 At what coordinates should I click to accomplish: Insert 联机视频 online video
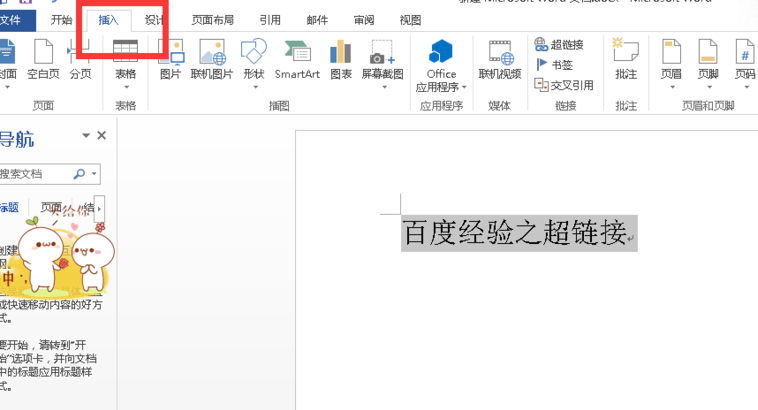coord(500,60)
